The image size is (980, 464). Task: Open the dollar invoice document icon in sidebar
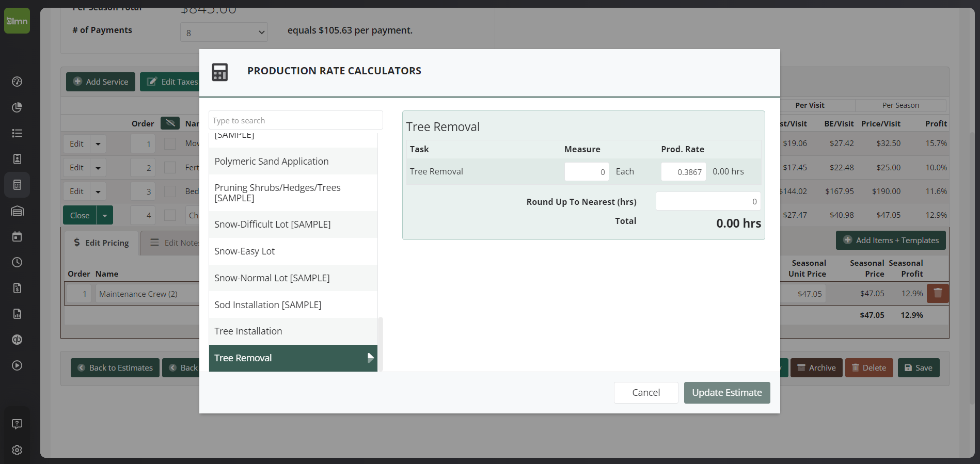17,288
